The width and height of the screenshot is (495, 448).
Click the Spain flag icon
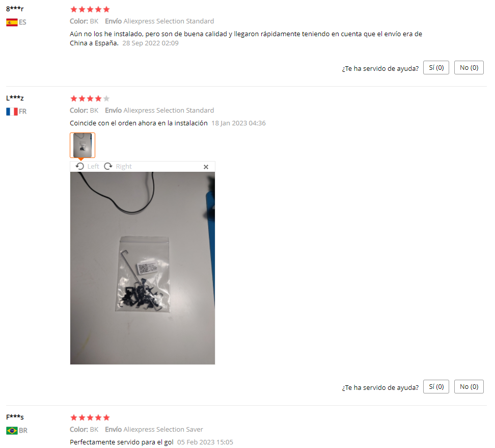(x=12, y=22)
